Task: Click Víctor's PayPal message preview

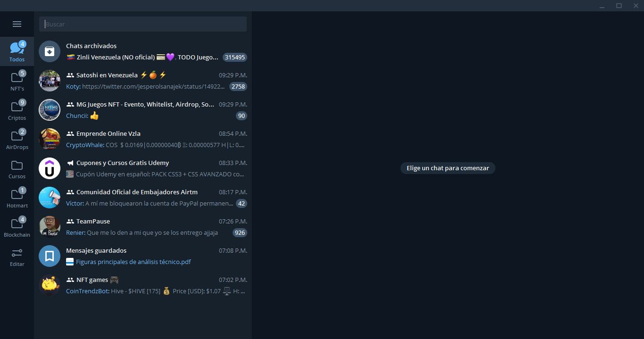Action: [150, 203]
